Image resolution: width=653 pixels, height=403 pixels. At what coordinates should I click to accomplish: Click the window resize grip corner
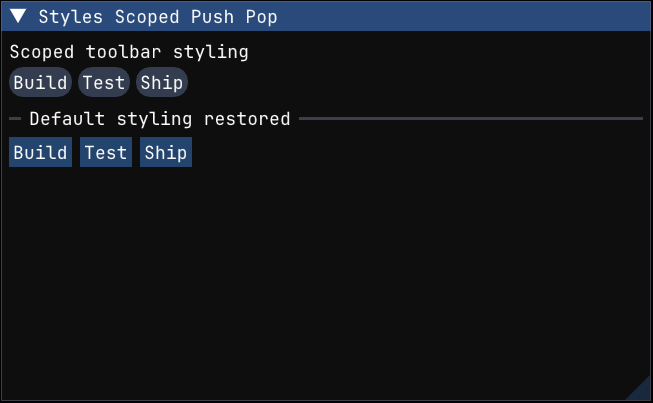[x=640, y=390]
